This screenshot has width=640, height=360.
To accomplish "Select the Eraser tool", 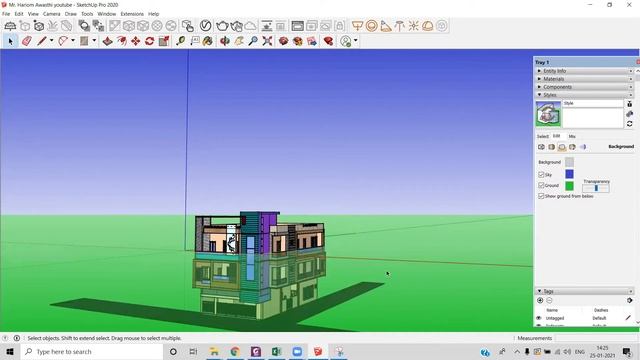I will 27,41.
